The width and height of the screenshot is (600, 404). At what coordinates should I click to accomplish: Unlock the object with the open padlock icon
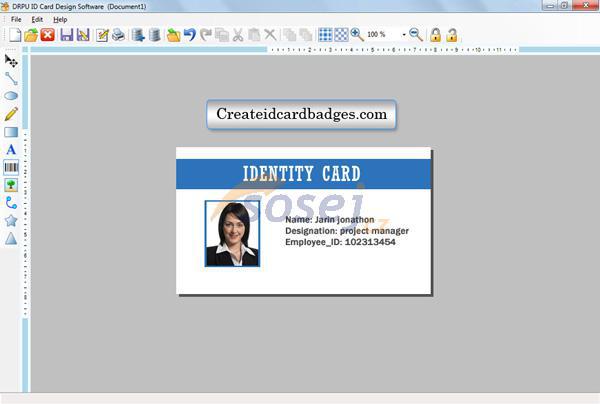coord(452,35)
